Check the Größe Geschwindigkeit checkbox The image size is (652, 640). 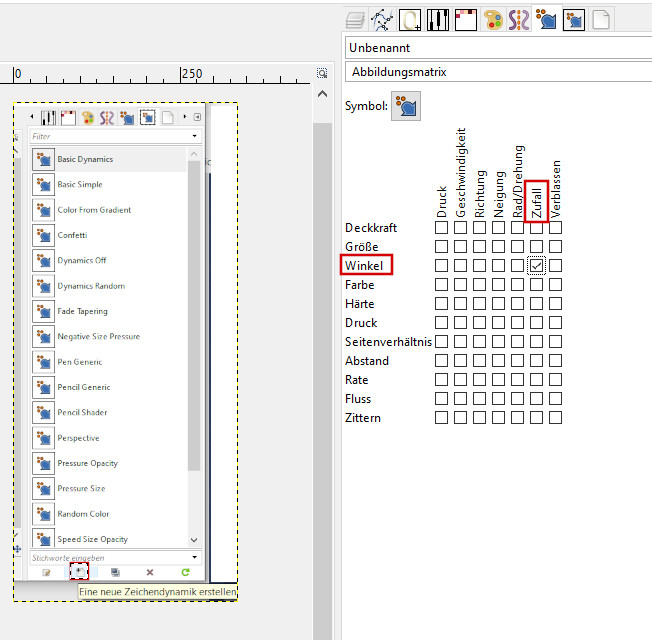pyautogui.click(x=461, y=247)
